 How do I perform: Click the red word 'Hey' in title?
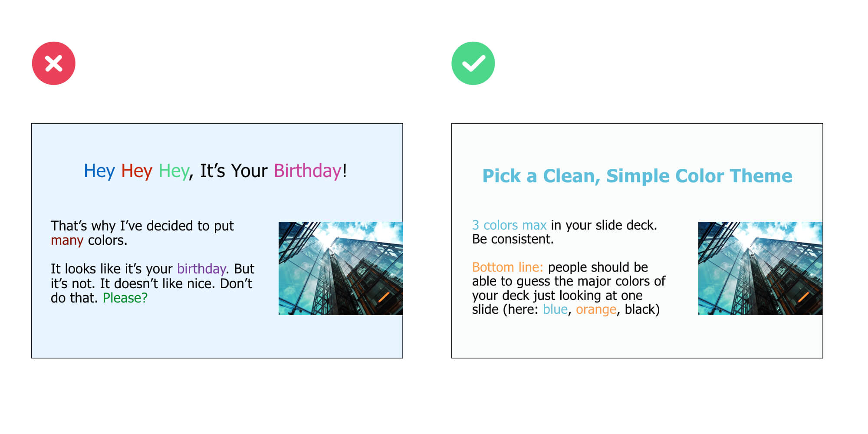point(137,171)
